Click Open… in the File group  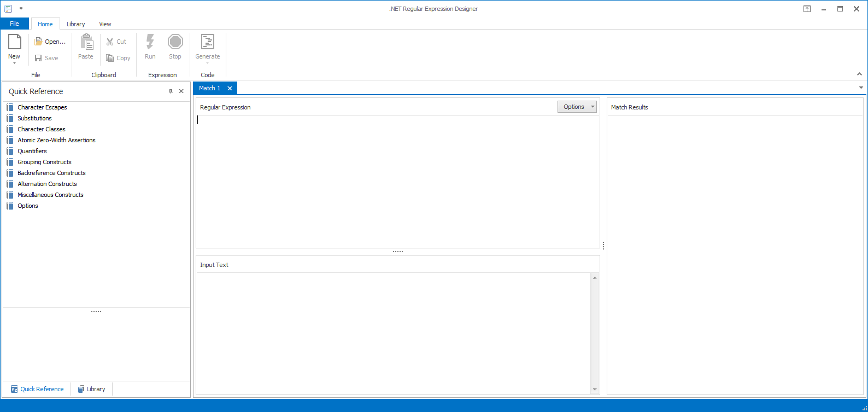click(x=50, y=42)
